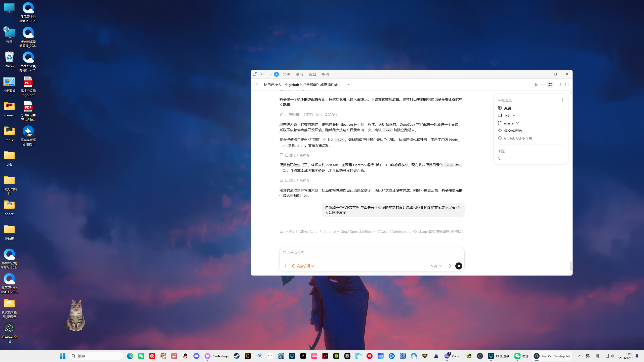Start a new chat with pencil icon
The height and width of the screenshot is (362, 644).
click(x=256, y=84)
